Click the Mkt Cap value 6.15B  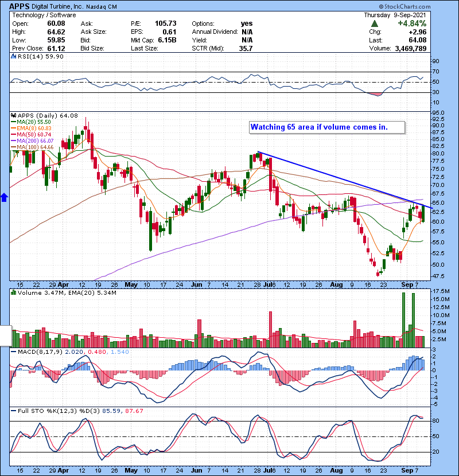[167, 40]
